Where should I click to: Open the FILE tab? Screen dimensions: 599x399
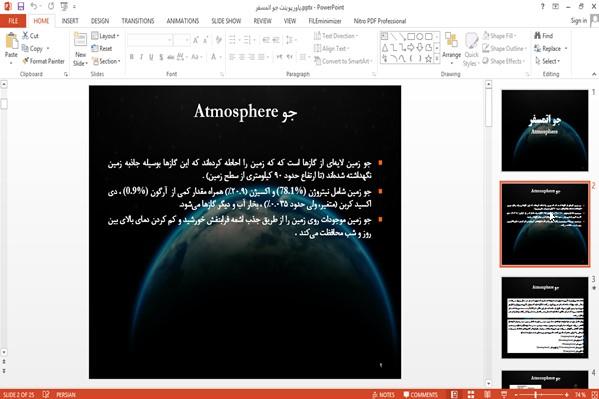[13, 21]
